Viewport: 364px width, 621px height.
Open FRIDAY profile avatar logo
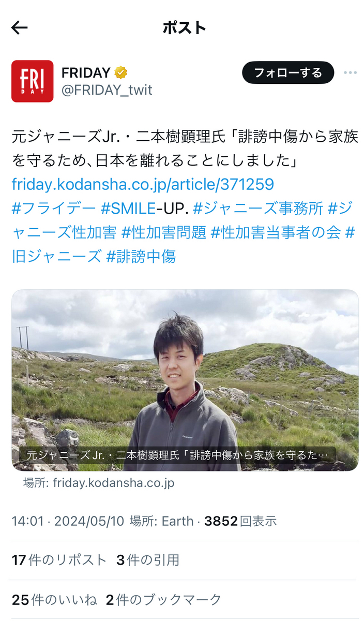coord(33,81)
